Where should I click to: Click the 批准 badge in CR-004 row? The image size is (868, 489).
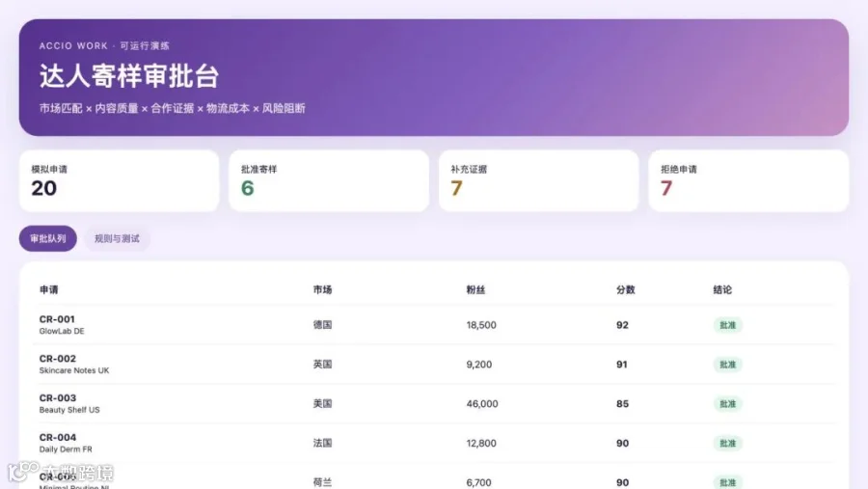(x=727, y=443)
